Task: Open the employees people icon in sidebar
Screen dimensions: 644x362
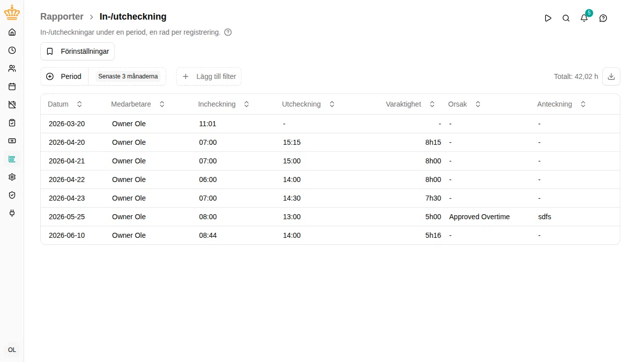Action: [x=12, y=68]
